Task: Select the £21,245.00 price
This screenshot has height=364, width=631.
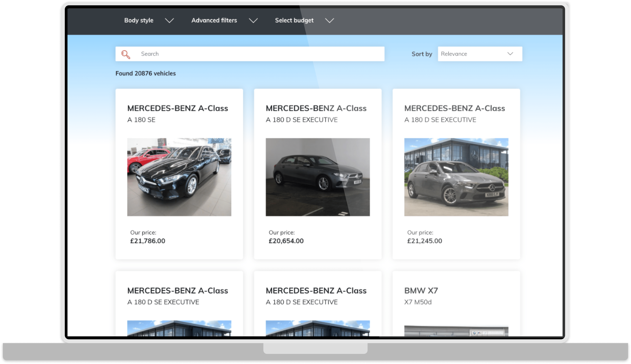Action: 425,241
